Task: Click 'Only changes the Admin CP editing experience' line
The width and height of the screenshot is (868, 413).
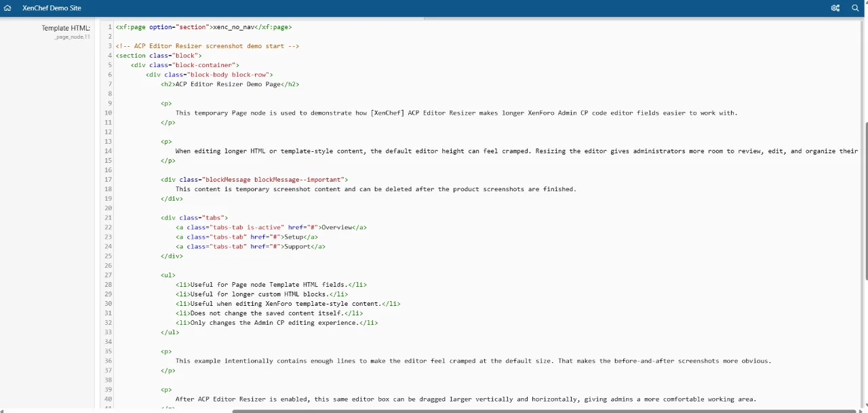Action: [x=277, y=323]
